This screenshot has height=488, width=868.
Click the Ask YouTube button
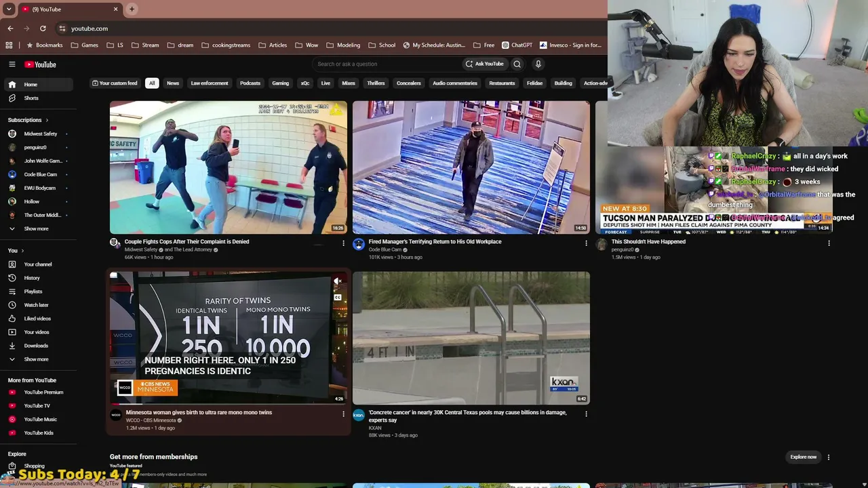point(485,64)
